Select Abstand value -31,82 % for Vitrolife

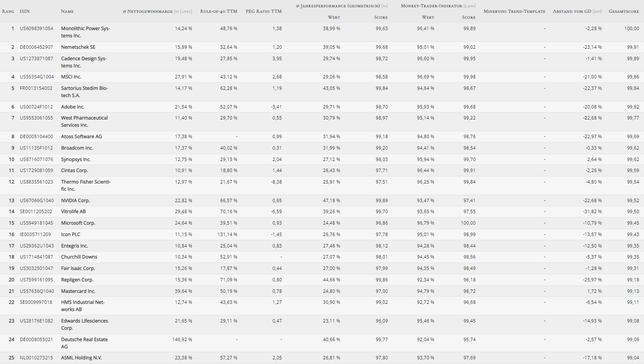592,211
